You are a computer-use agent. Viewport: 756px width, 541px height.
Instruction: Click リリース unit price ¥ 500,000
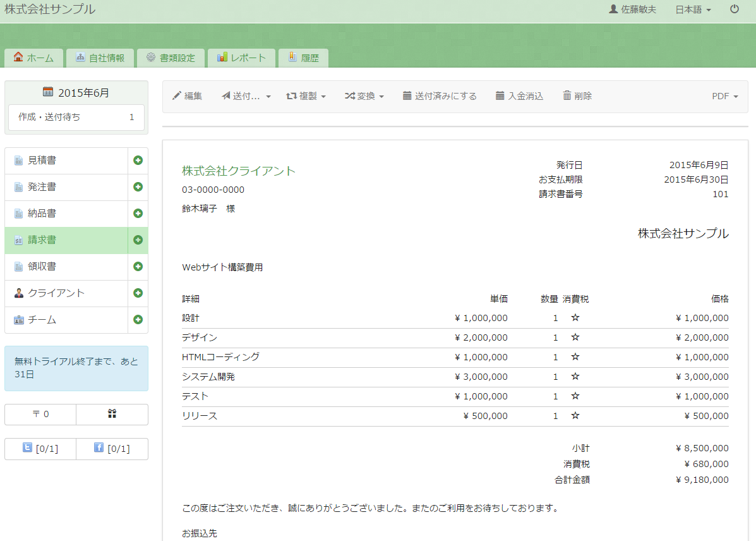pos(485,416)
